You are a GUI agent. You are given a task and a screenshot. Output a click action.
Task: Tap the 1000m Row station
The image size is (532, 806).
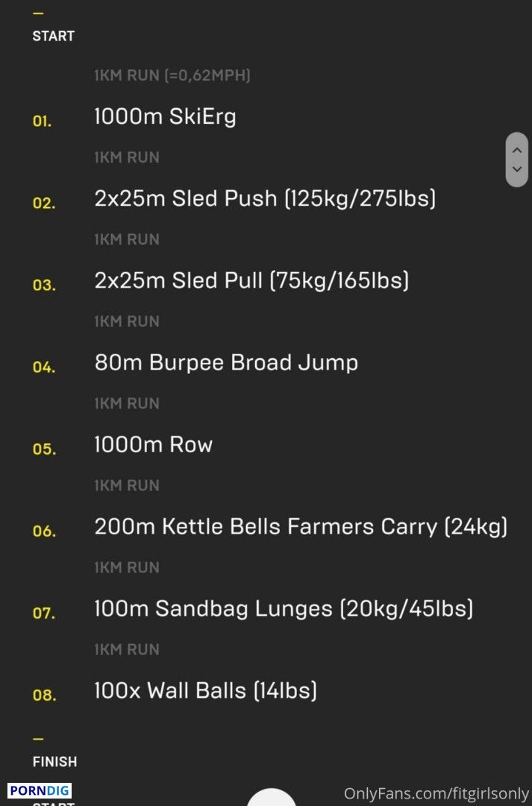[x=153, y=445]
